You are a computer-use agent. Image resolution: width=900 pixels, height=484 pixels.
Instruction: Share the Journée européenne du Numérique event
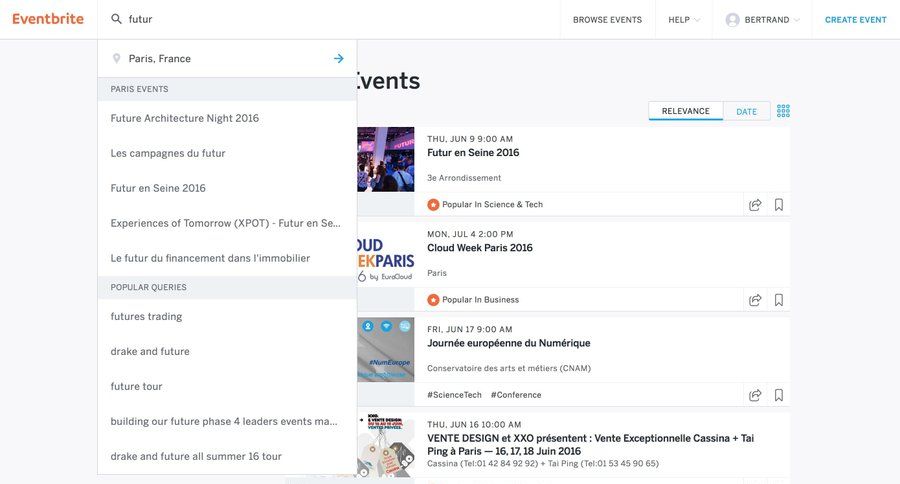[755, 395]
